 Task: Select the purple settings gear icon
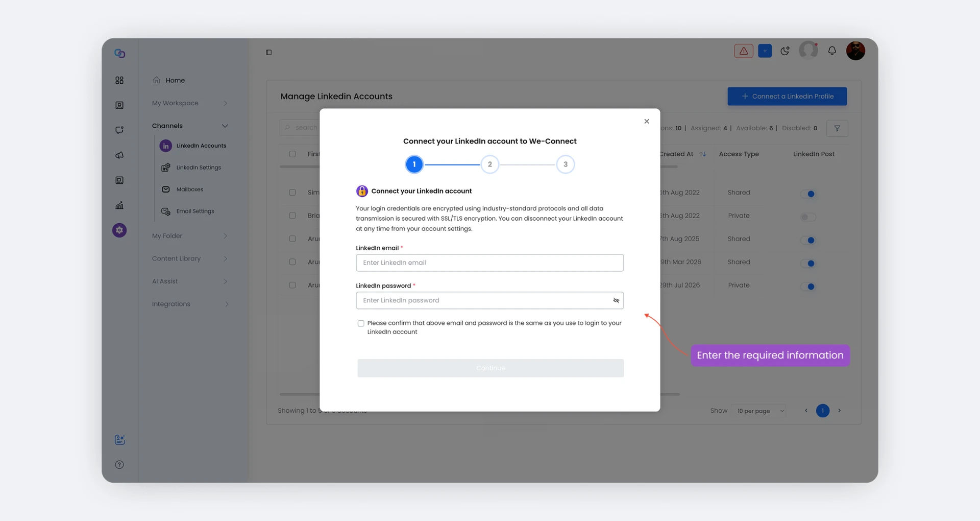coord(119,230)
